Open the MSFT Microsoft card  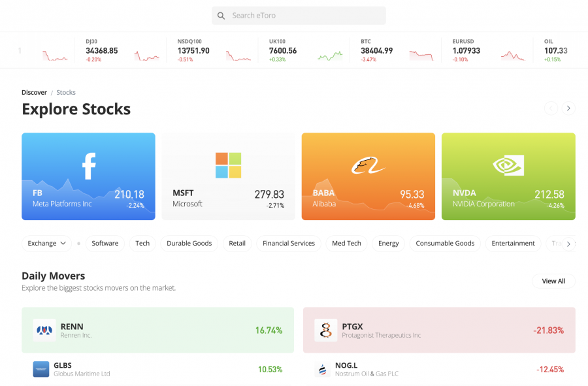tap(229, 176)
